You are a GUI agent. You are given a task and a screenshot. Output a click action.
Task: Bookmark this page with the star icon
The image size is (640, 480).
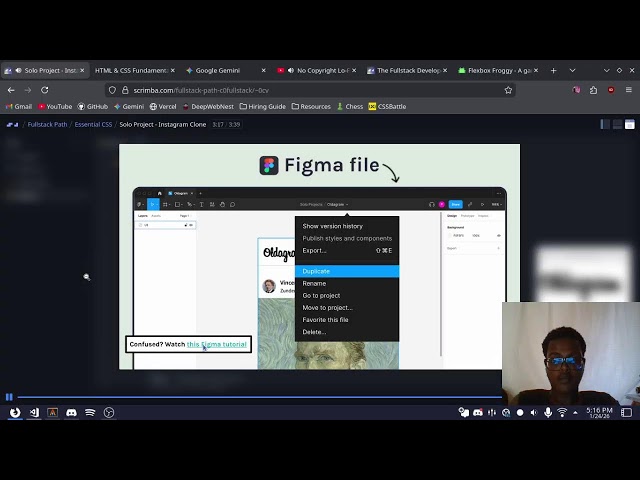(508, 90)
